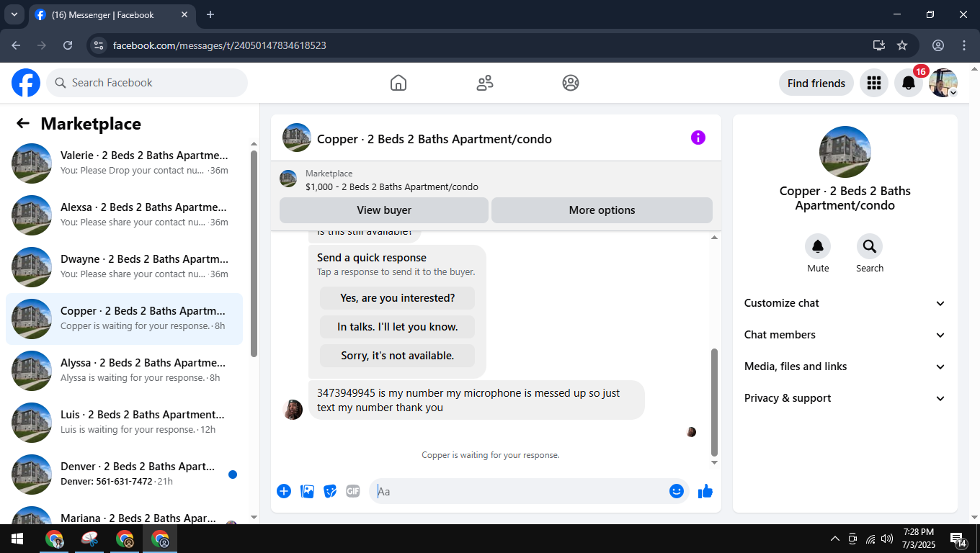This screenshot has height=553, width=980.
Task: Click taskbar clock showing 7:28 PM
Action: [918, 539]
